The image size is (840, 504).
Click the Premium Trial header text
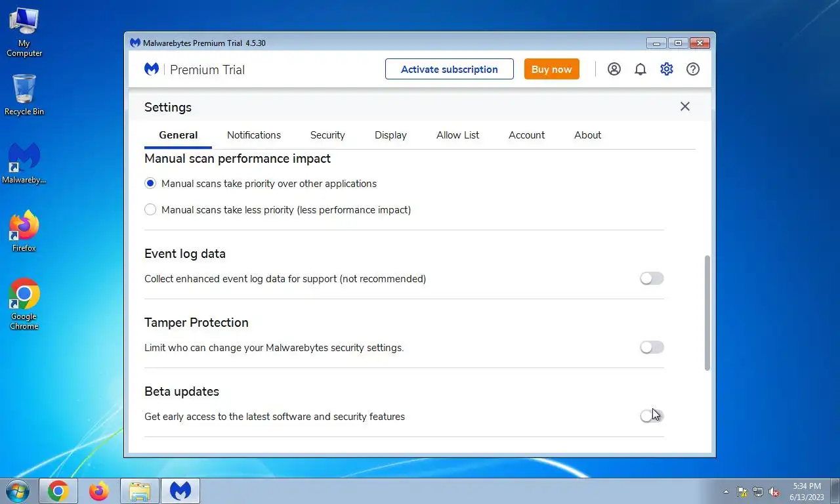click(x=207, y=70)
